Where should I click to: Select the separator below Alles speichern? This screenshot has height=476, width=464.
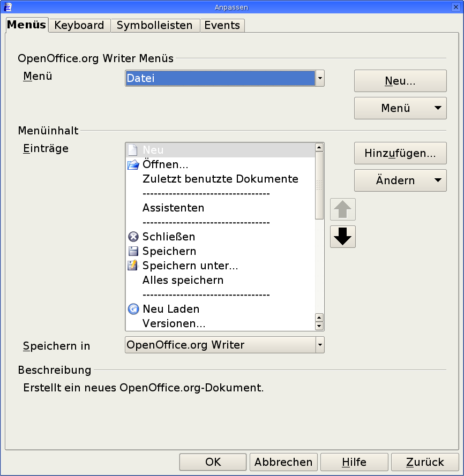[x=206, y=295]
